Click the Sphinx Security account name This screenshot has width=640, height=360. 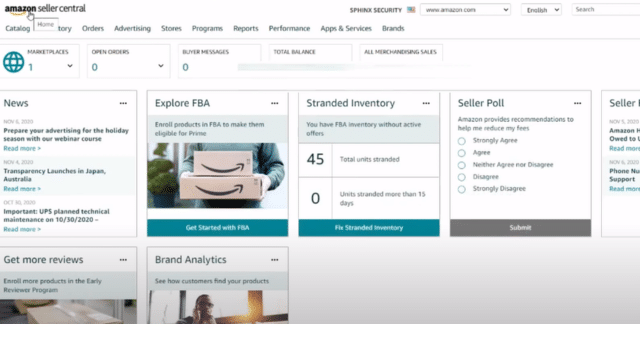click(376, 10)
